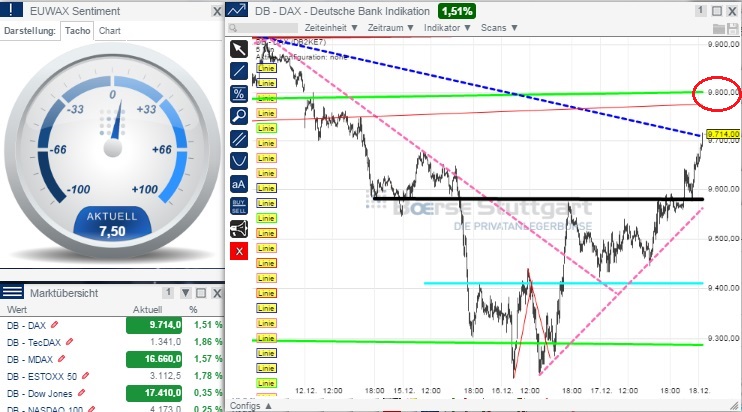Click the pencil icon next to DB - MDAX

coord(61,359)
